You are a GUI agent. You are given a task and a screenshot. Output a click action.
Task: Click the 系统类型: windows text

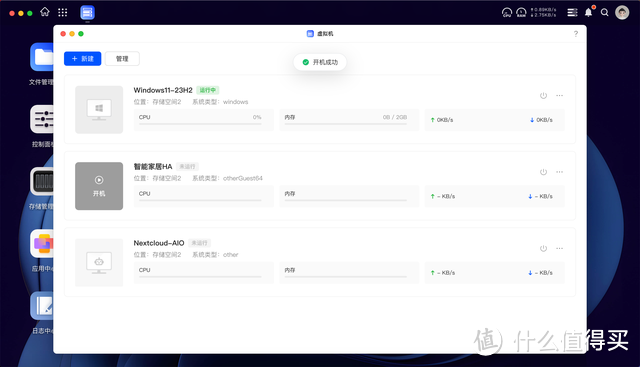tap(220, 102)
